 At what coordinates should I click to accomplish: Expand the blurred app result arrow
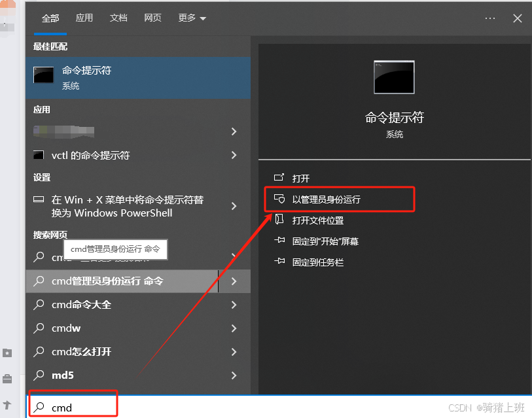tap(234, 131)
